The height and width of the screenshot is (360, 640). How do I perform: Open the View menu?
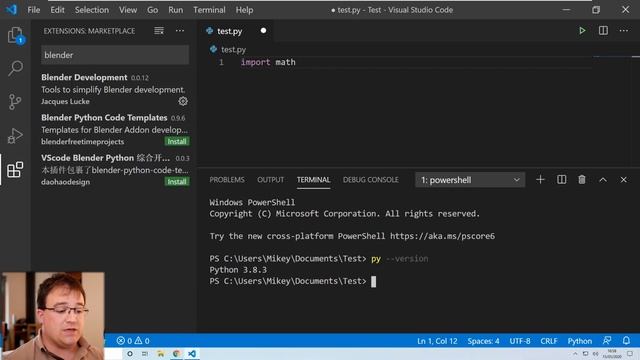pyautogui.click(x=128, y=10)
